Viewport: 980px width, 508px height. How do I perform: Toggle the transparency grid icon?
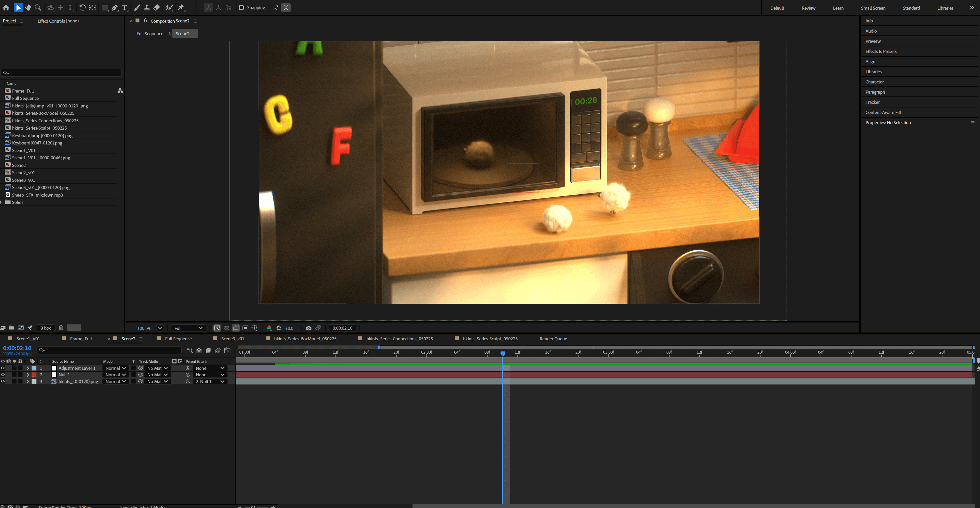click(226, 328)
